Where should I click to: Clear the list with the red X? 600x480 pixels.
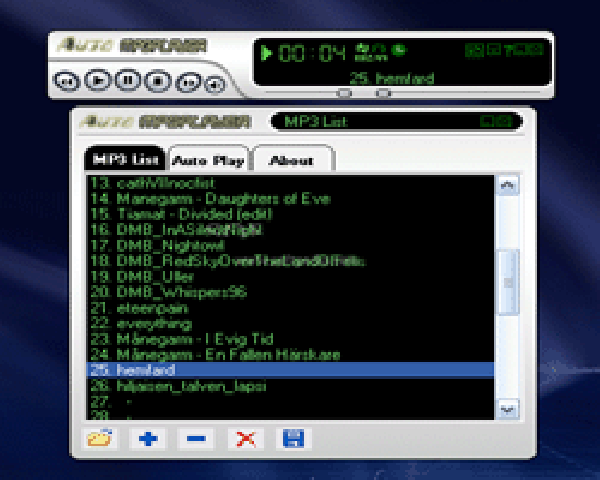tap(245, 438)
